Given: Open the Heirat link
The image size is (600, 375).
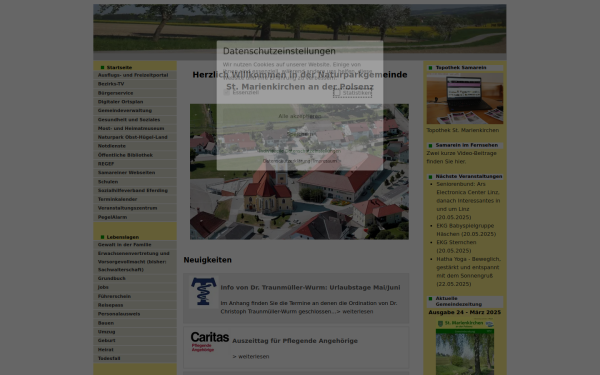Looking at the screenshot, I should [x=135, y=349].
